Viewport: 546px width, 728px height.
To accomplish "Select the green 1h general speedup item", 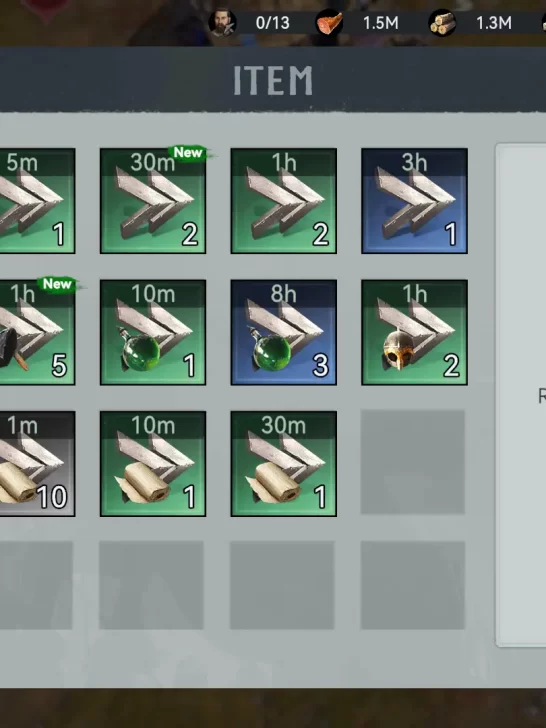I will tap(284, 201).
